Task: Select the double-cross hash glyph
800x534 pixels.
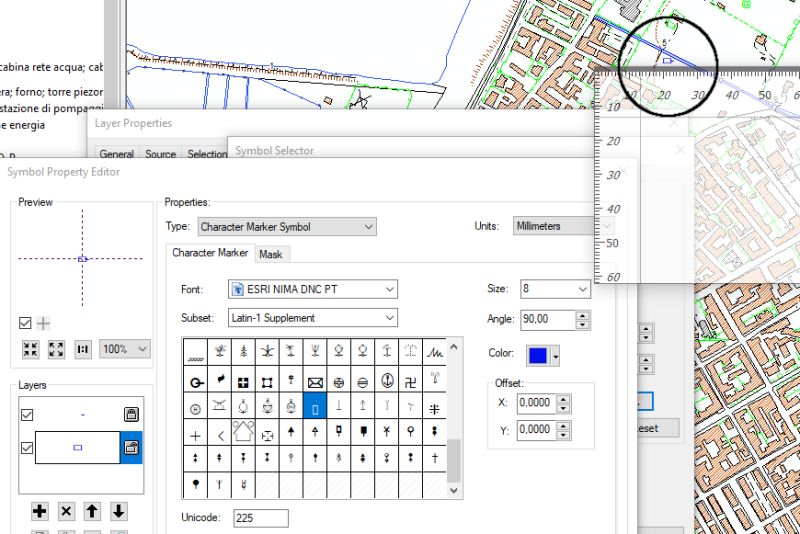Action: click(x=435, y=408)
